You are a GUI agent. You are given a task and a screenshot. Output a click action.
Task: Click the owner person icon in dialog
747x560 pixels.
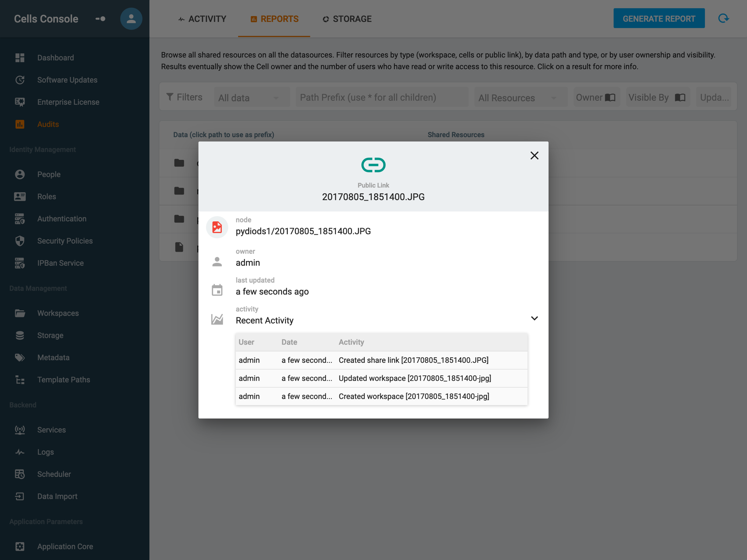coord(217,262)
